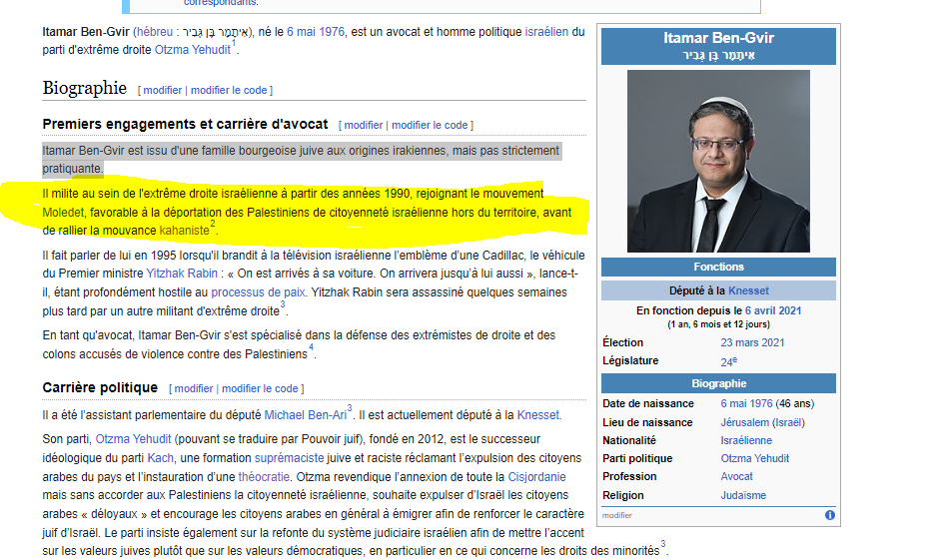Viewport: 944px width, 560px height.
Task: Click modifier le code beside Premiers engagements
Action: pyautogui.click(x=430, y=125)
